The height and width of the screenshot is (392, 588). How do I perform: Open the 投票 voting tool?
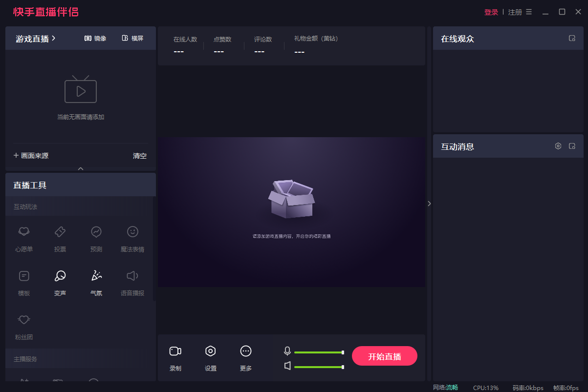60,238
